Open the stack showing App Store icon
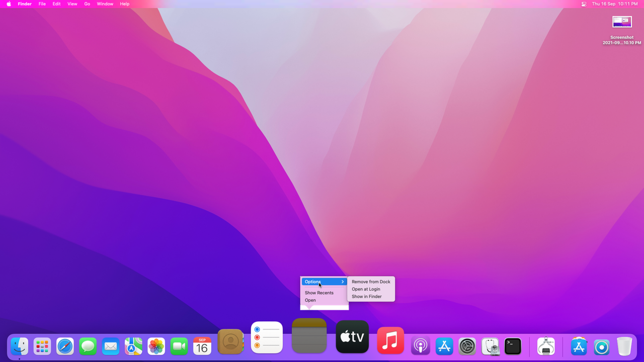The height and width of the screenshot is (362, 644). click(579, 346)
